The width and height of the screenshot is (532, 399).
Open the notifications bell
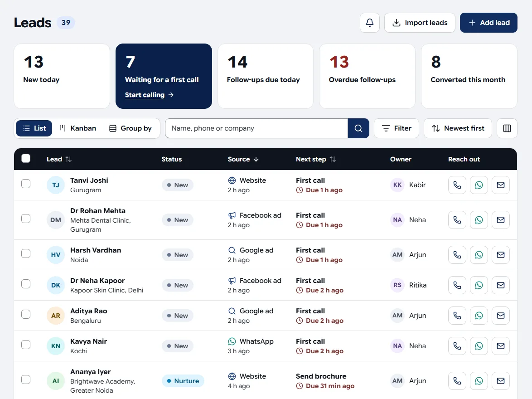point(369,23)
